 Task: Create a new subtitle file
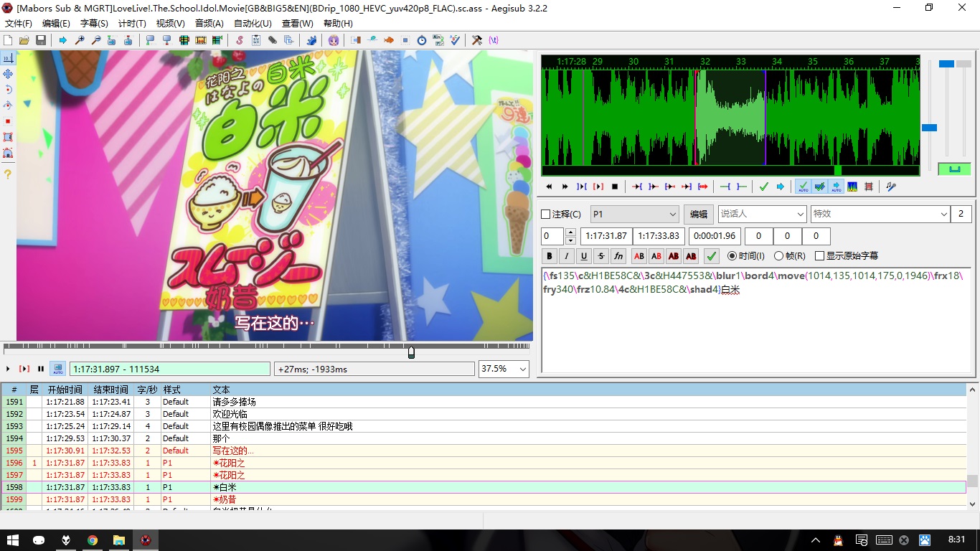click(x=7, y=40)
